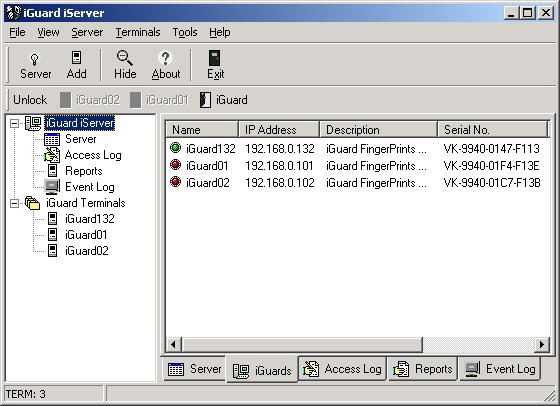The height and width of the screenshot is (406, 560).
Task: Open the About question mark icon
Action: tap(165, 58)
